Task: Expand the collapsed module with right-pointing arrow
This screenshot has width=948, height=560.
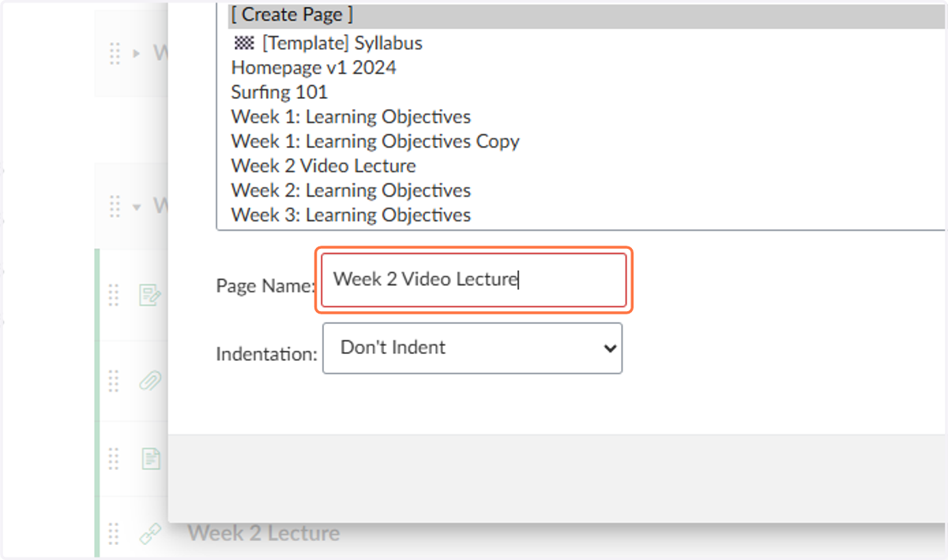Action: coord(137,54)
